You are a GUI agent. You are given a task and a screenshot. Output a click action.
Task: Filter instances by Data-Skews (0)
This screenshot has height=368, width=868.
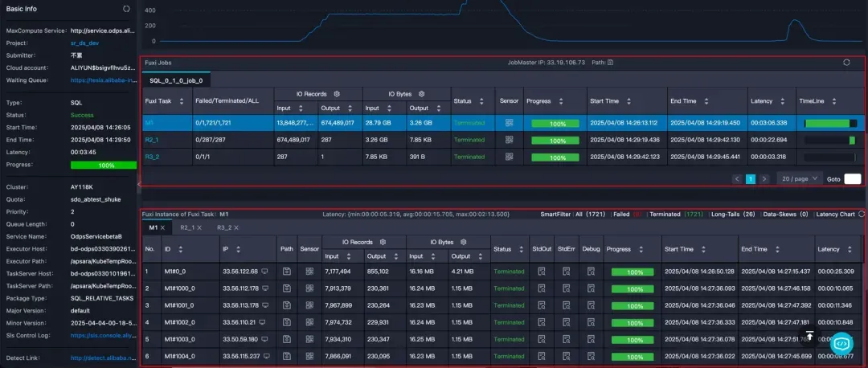coord(785,215)
